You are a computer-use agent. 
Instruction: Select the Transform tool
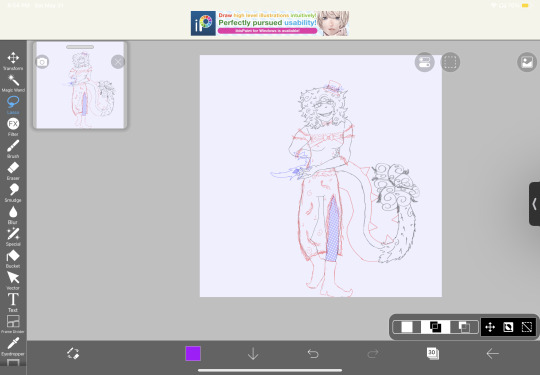pyautogui.click(x=13, y=61)
